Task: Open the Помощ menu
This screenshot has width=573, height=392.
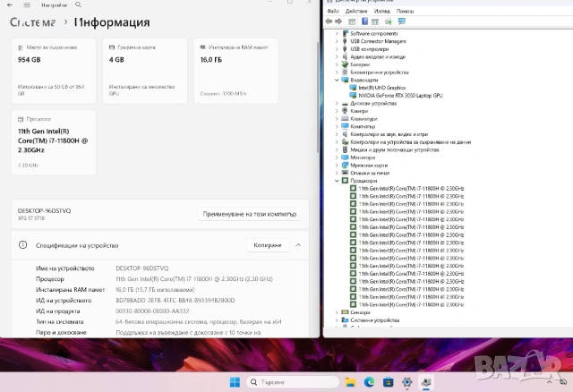Action: tap(405, 11)
